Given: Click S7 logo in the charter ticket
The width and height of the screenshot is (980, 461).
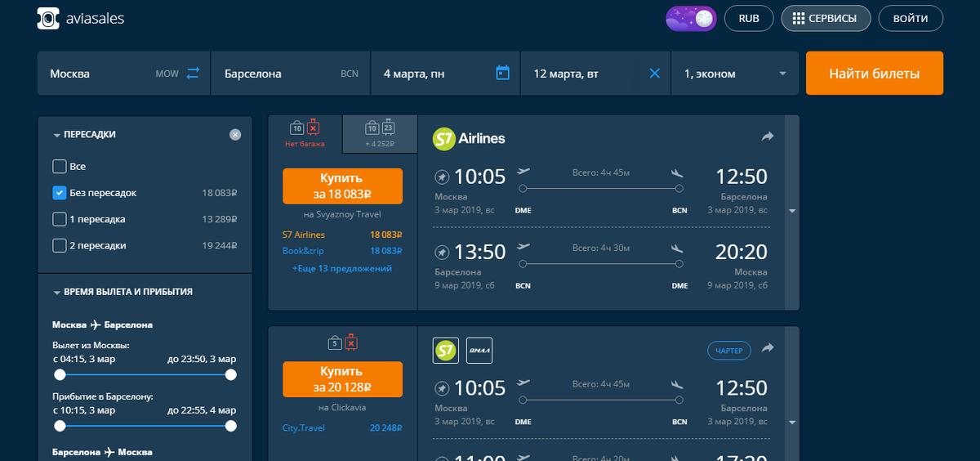Looking at the screenshot, I should coord(446,351).
